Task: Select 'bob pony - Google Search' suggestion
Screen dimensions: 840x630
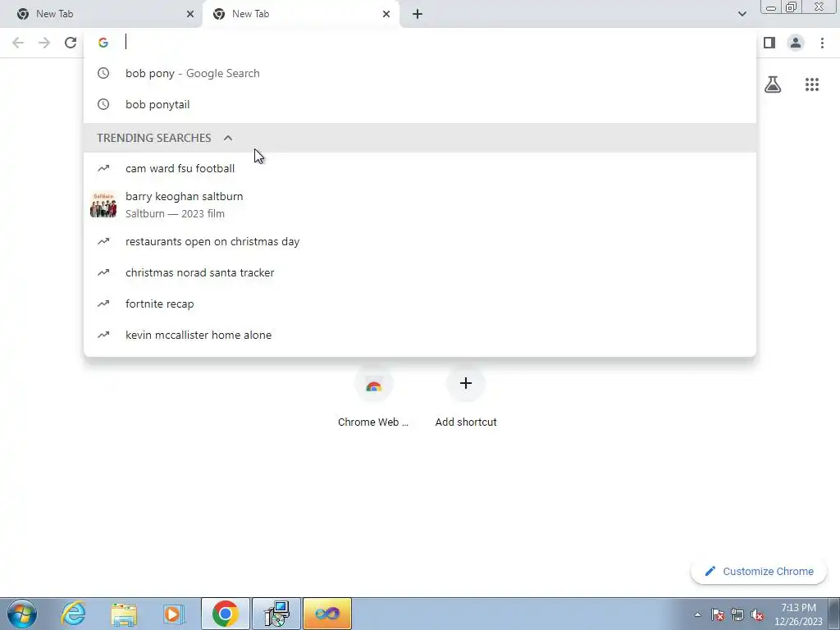Action: 420,73
